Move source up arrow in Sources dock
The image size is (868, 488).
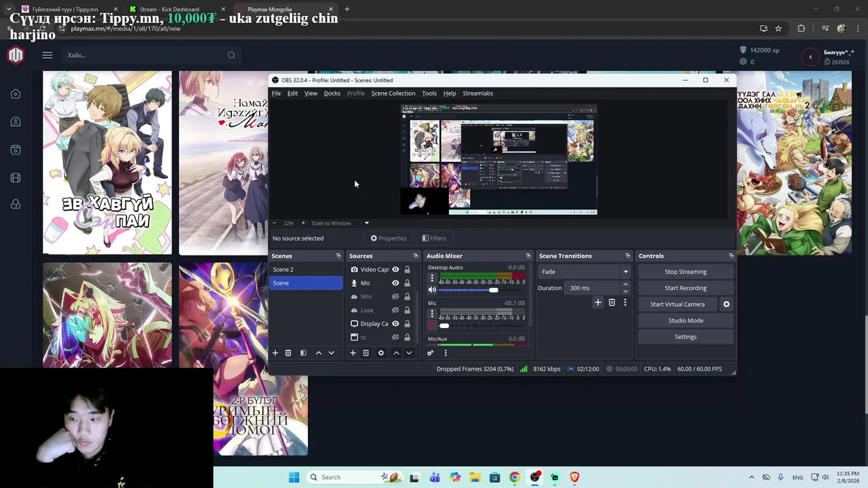(396, 353)
